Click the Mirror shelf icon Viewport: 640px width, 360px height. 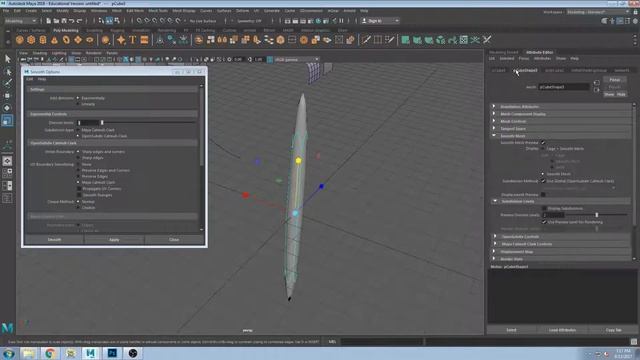[222, 40]
